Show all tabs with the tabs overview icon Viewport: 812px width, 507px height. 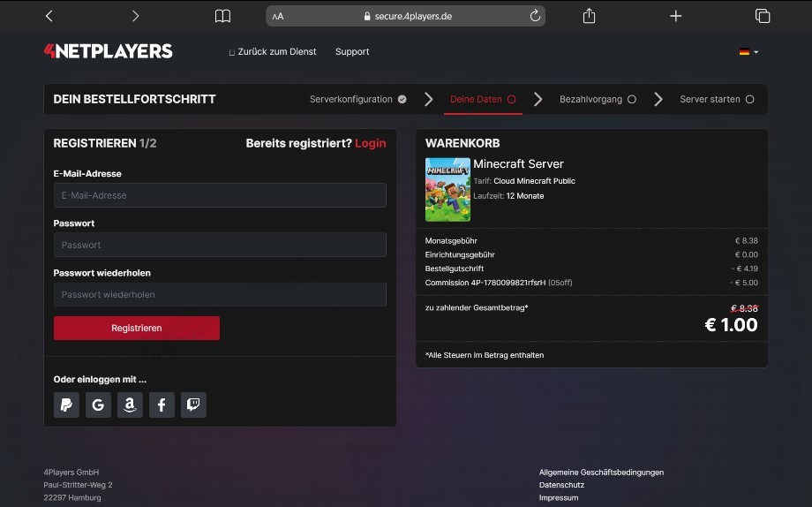click(763, 16)
